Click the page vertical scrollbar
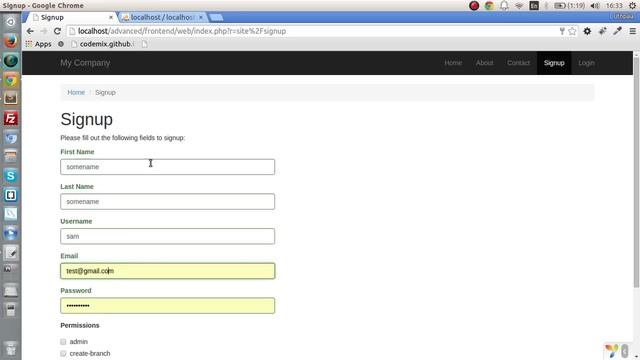Screen dimensions: 640x360 pyautogui.click(x=636, y=171)
